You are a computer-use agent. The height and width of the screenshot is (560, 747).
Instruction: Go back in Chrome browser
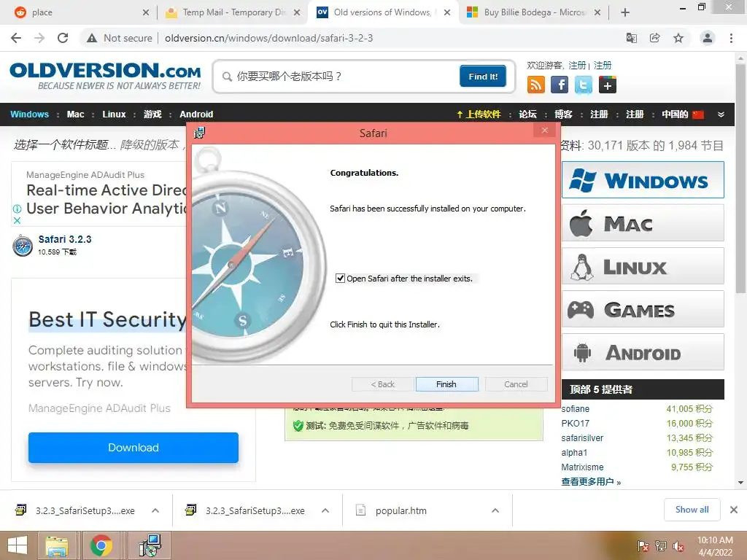tap(16, 38)
